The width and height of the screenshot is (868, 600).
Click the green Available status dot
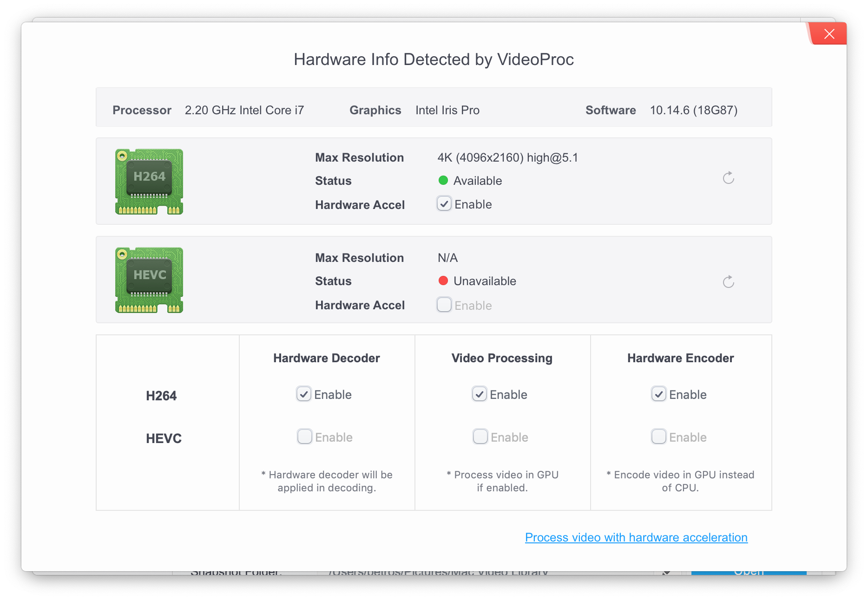click(x=443, y=180)
